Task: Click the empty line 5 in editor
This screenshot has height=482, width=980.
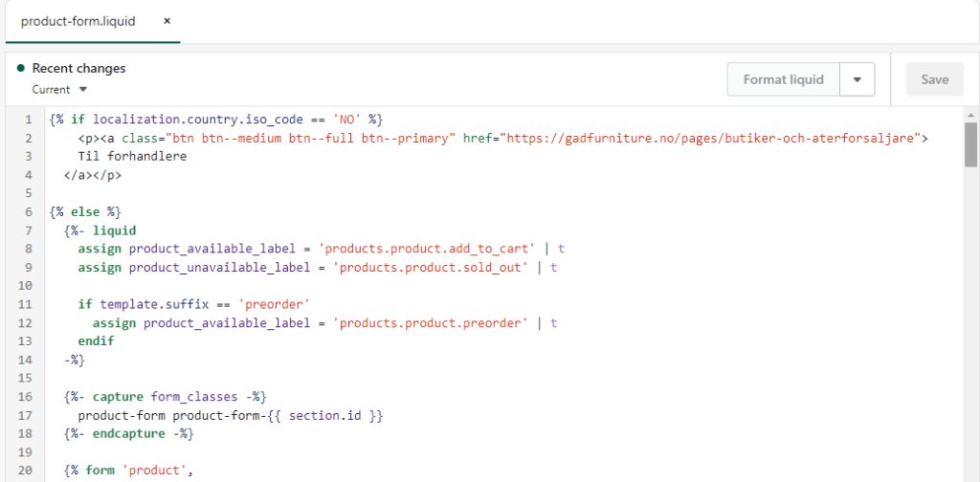Action: pyautogui.click(x=500, y=193)
